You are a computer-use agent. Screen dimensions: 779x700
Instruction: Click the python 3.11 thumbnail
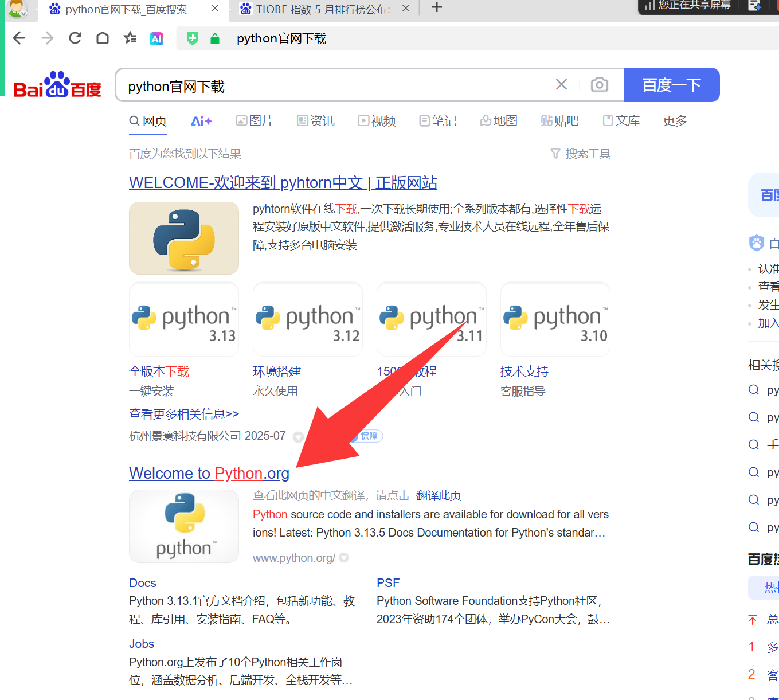[432, 319]
